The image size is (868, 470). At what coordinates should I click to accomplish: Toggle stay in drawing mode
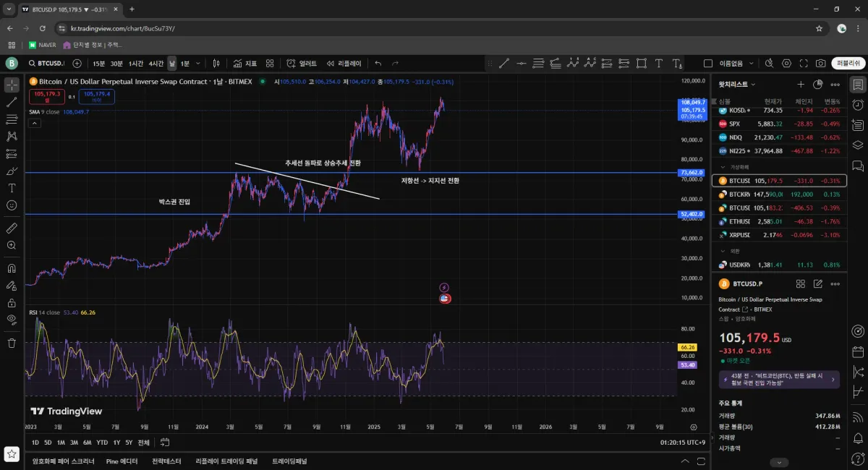point(12,286)
